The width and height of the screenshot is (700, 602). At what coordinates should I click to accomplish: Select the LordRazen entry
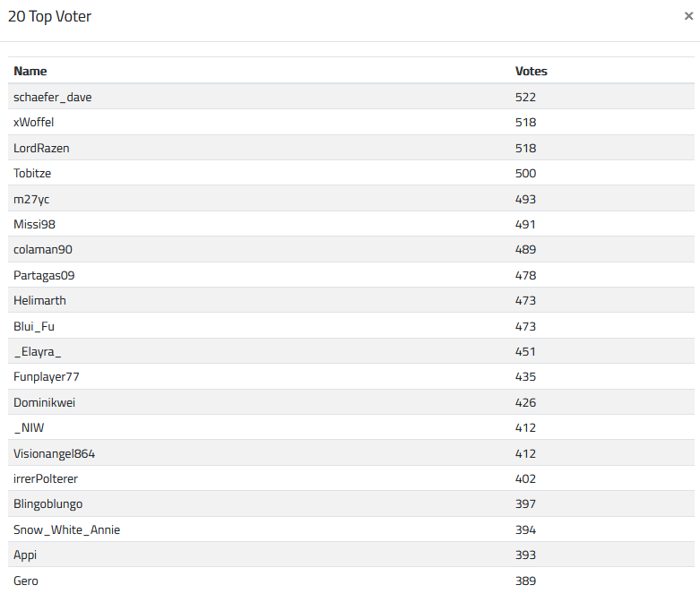pyautogui.click(x=41, y=148)
